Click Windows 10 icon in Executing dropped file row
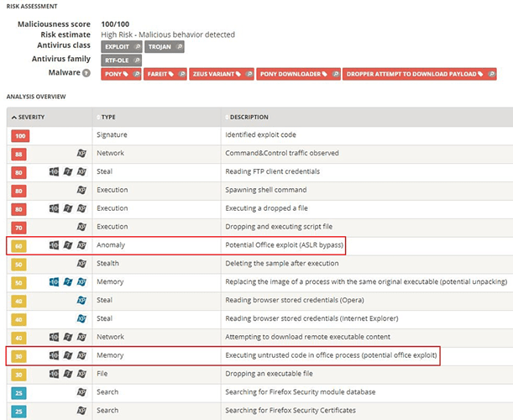This screenshot has width=513, height=420. tap(54, 208)
